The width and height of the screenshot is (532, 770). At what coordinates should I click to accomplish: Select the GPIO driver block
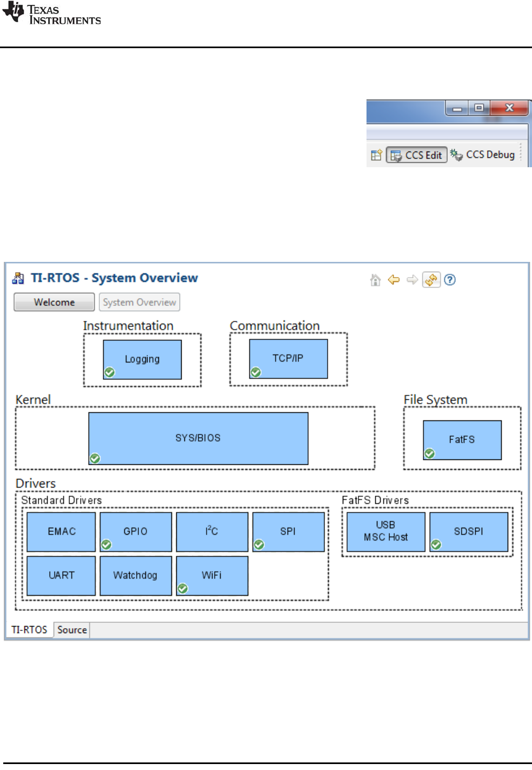tap(136, 532)
